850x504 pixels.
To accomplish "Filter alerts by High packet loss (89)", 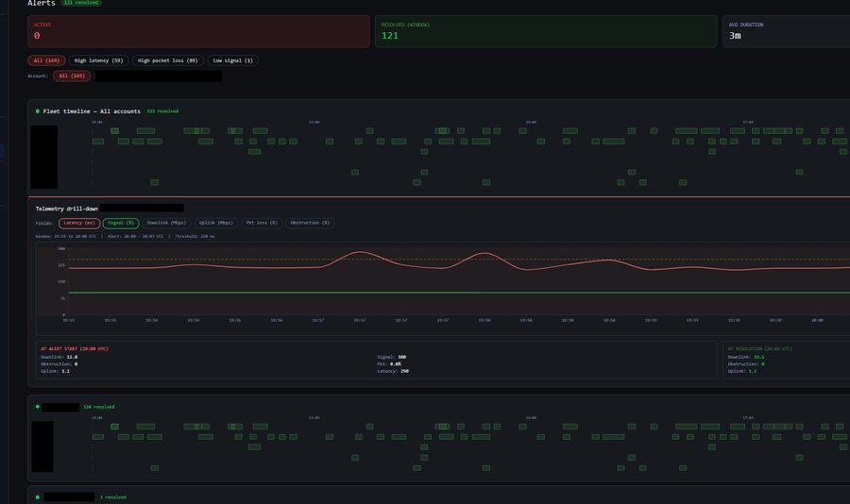I will click(168, 60).
